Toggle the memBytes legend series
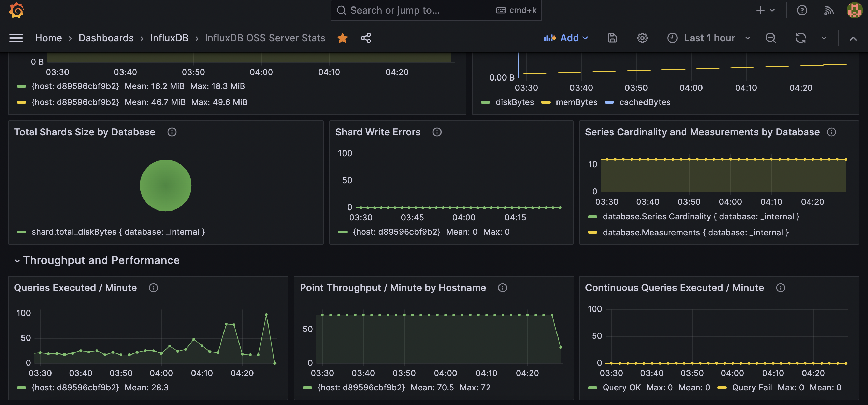868x405 pixels. click(576, 102)
